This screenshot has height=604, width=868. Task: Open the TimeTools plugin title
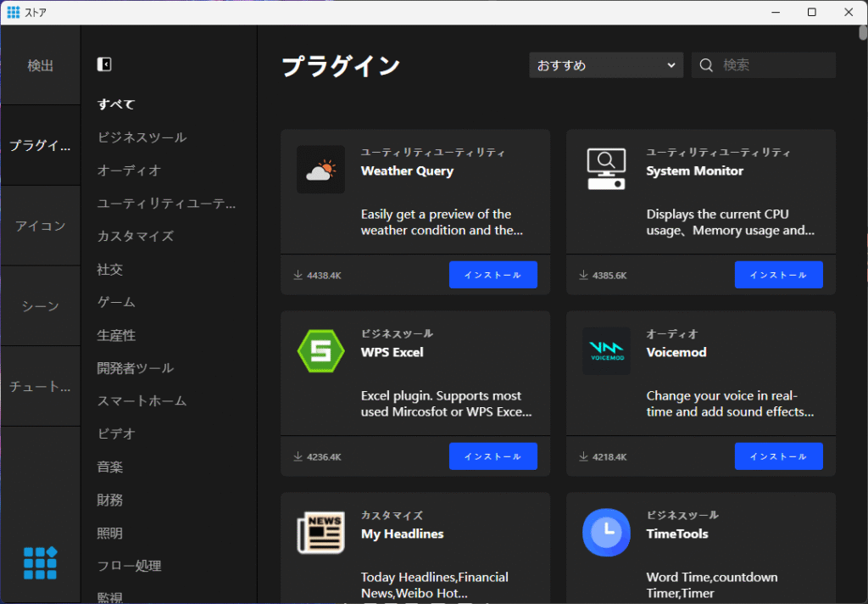pos(677,534)
